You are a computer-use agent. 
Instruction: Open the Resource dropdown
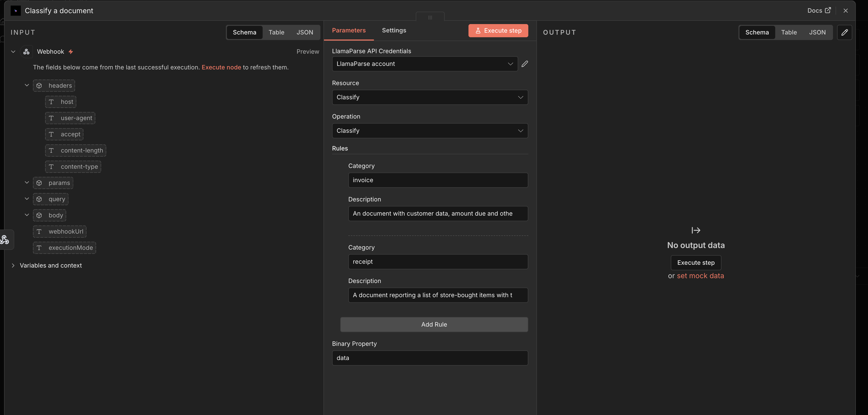[x=430, y=97]
